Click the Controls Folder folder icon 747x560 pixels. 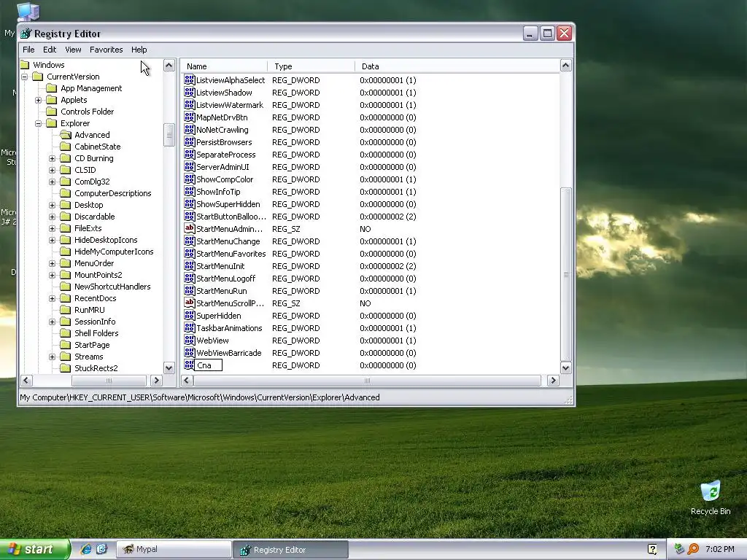tap(52, 112)
